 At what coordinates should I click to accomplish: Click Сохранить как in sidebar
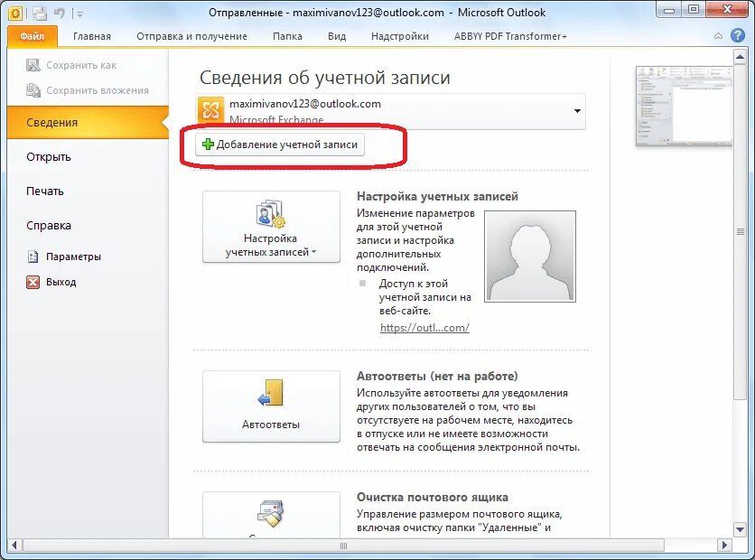81,66
